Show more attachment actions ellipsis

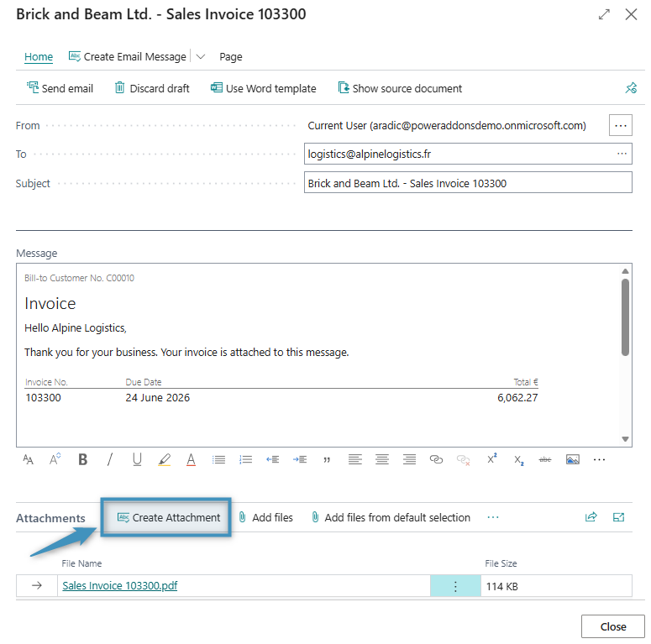pyautogui.click(x=493, y=517)
